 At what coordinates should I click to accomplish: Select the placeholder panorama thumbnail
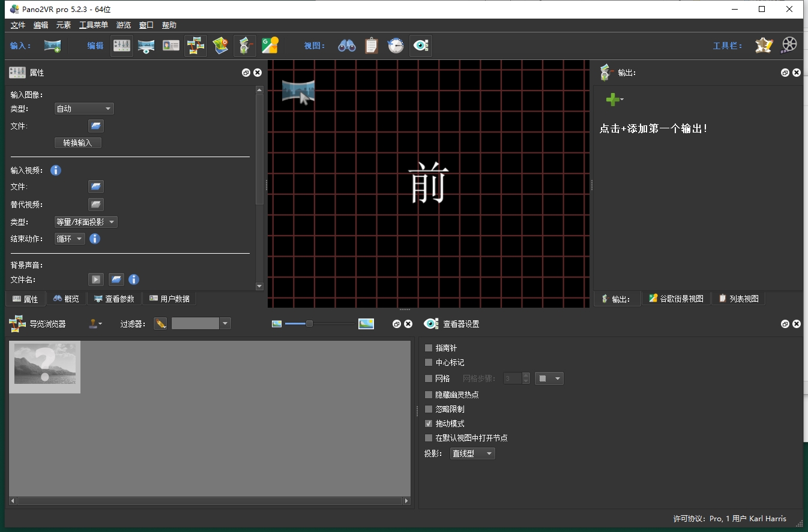point(45,367)
